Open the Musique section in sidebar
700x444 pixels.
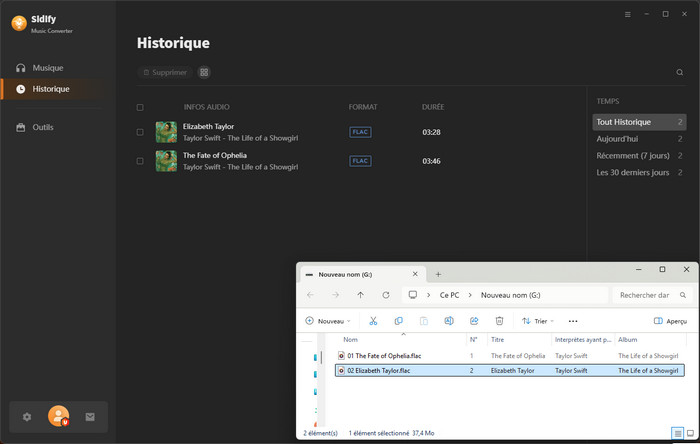(x=47, y=68)
